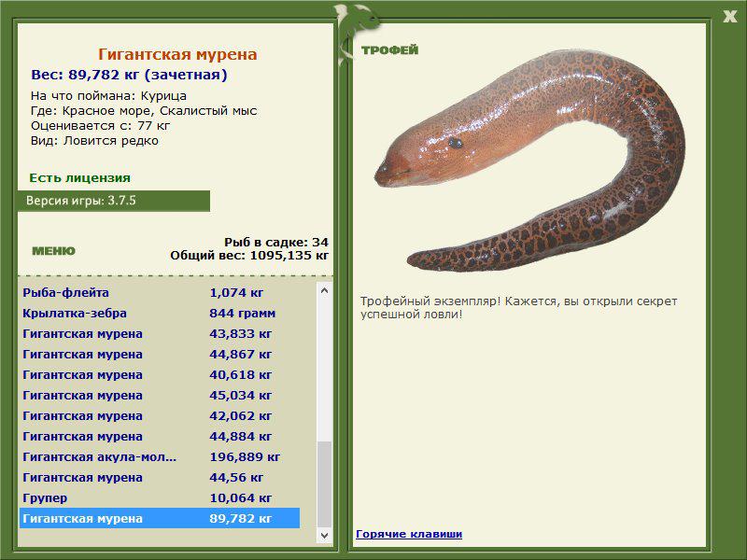
Task: Select Гигантская мурена 40,618 кг row
Action: [160, 374]
